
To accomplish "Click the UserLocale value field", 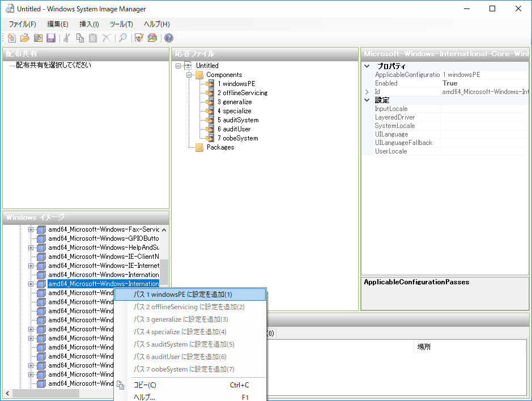I will pos(484,151).
